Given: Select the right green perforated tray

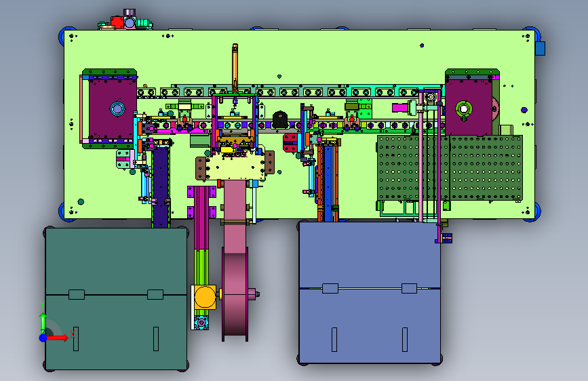Looking at the screenshot, I should (486, 167).
